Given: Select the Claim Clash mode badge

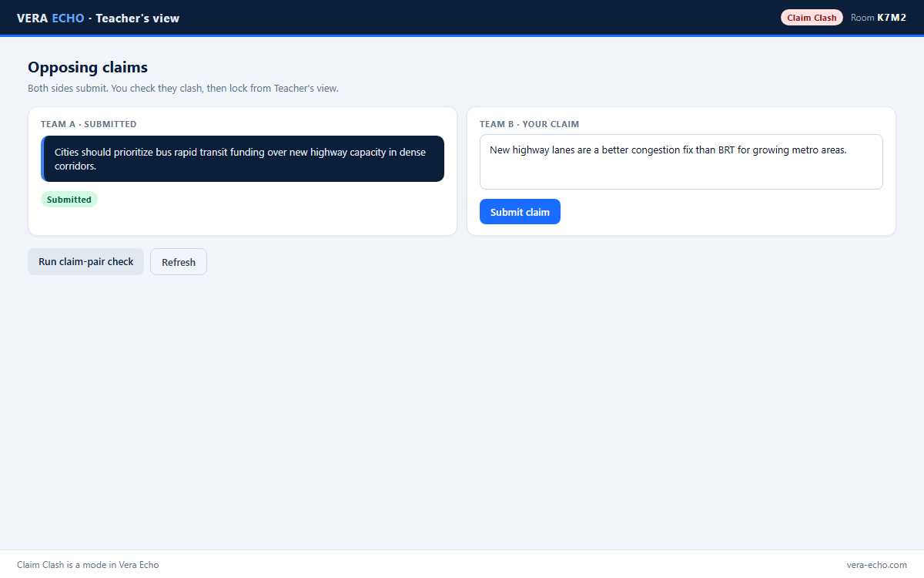Looking at the screenshot, I should click(812, 18).
